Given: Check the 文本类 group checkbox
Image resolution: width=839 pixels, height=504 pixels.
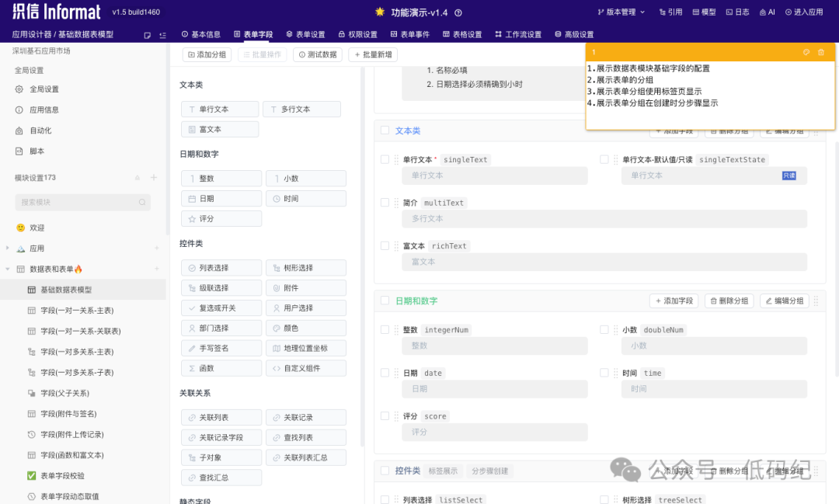Looking at the screenshot, I should pos(385,130).
